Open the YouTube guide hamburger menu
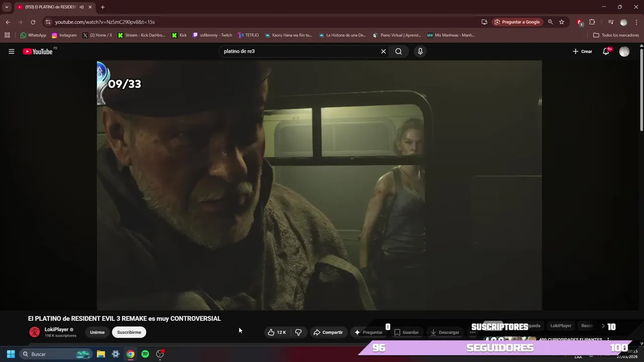This screenshot has width=644, height=362. coord(11,51)
